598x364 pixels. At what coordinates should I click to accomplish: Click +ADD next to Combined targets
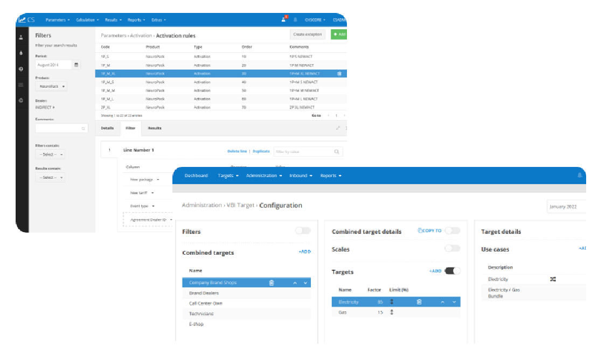(x=304, y=251)
